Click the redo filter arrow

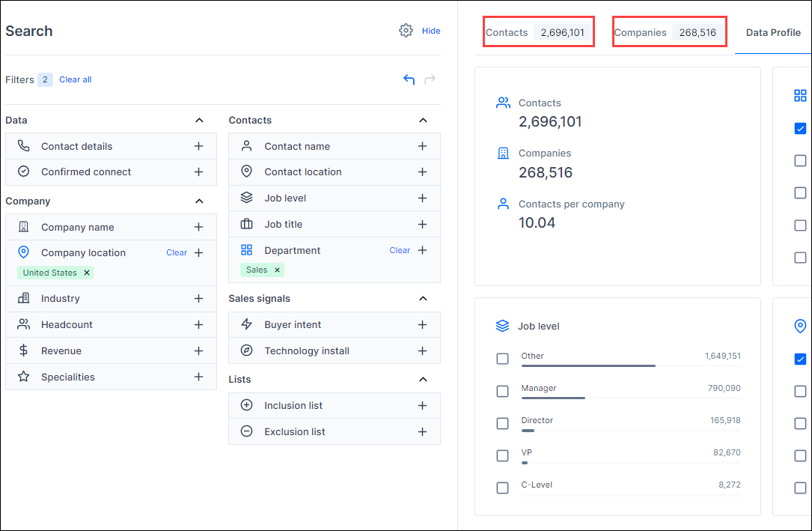click(430, 79)
